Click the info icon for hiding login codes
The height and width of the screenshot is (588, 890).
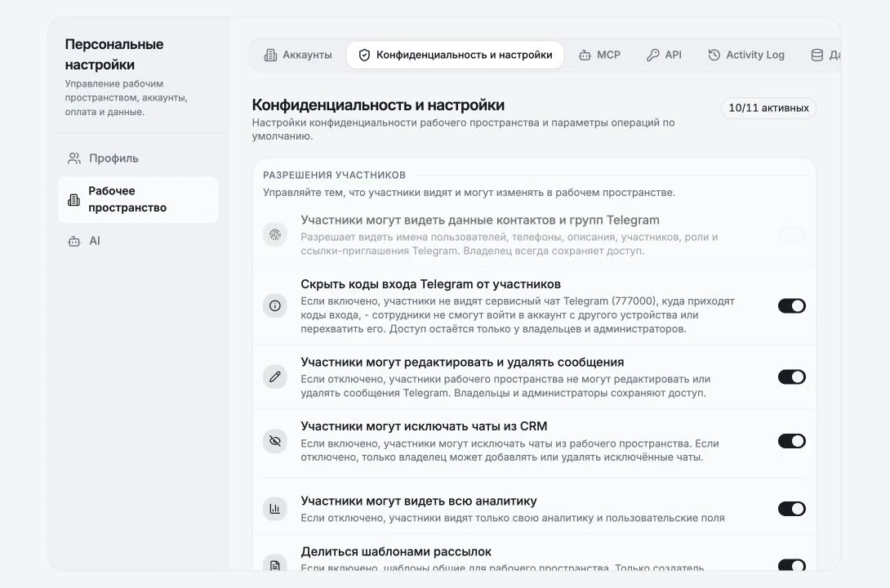[x=274, y=306]
